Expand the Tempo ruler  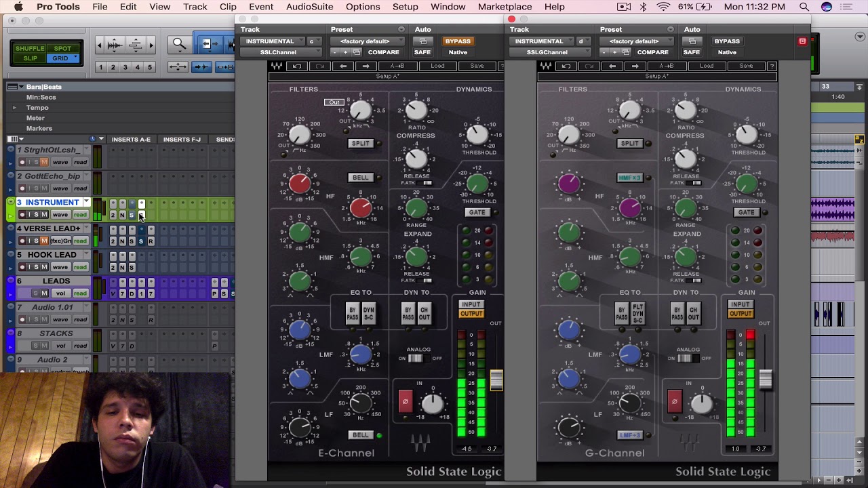click(14, 108)
